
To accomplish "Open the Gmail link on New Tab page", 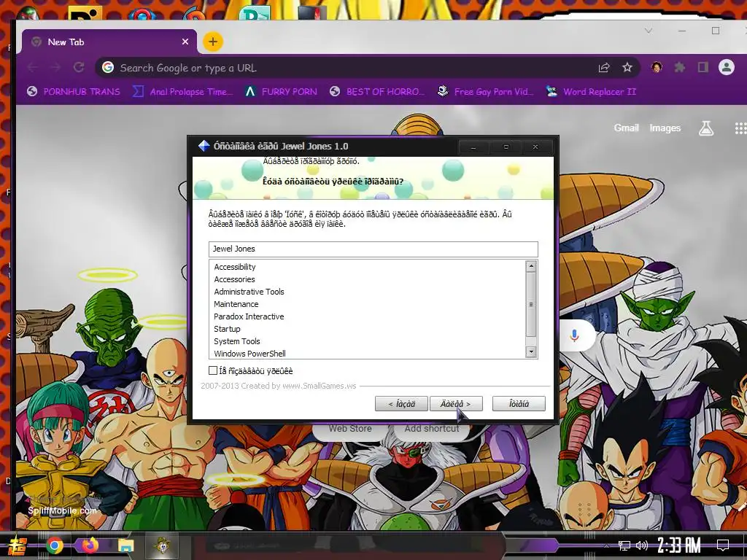I will click(626, 128).
